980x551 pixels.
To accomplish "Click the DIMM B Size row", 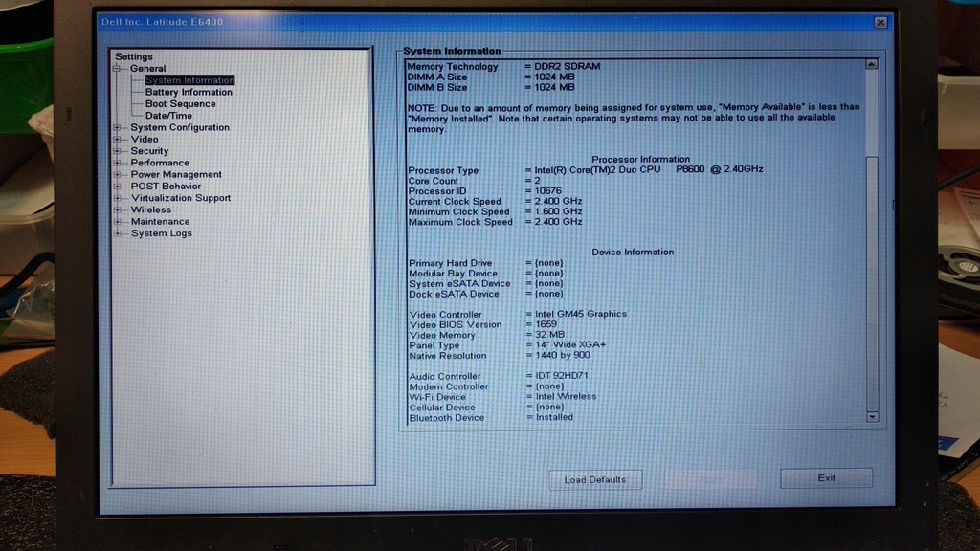I will pos(491,87).
